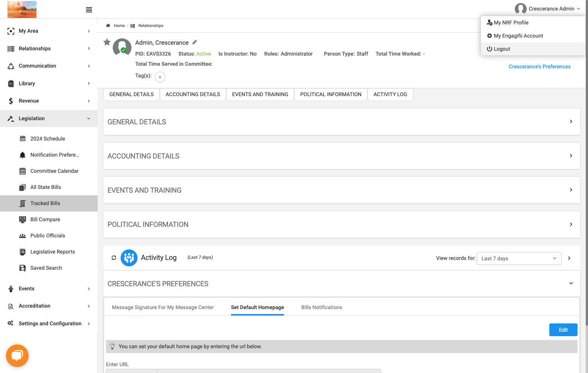Open Notification Preferences bell item
The width and height of the screenshot is (588, 373).
coord(49,155)
